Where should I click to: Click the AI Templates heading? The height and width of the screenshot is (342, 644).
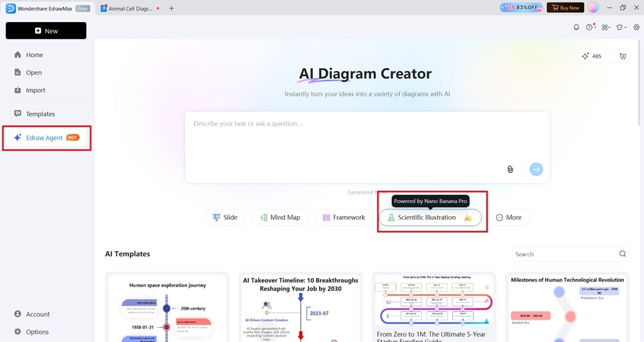[x=128, y=254]
